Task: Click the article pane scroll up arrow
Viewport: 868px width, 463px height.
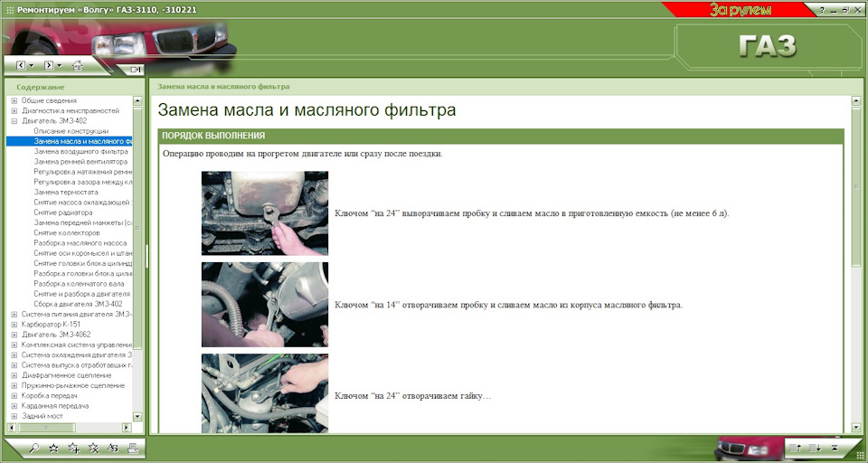Action: [x=857, y=100]
